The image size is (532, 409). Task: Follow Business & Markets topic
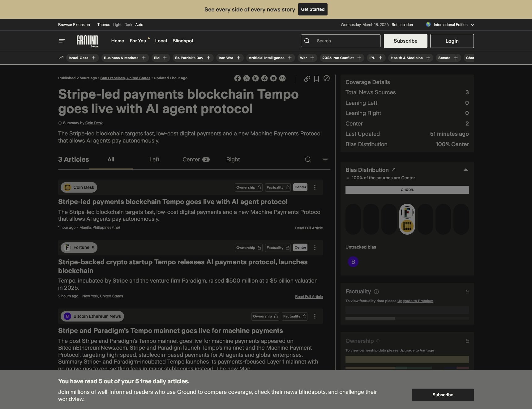tap(144, 58)
